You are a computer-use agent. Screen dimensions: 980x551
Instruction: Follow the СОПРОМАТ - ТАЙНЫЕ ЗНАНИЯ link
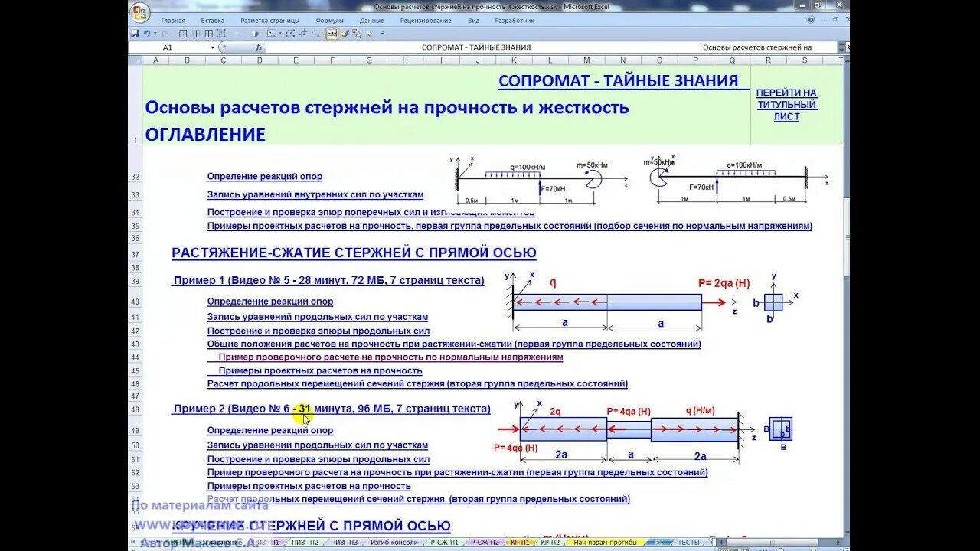pyautogui.click(x=619, y=81)
